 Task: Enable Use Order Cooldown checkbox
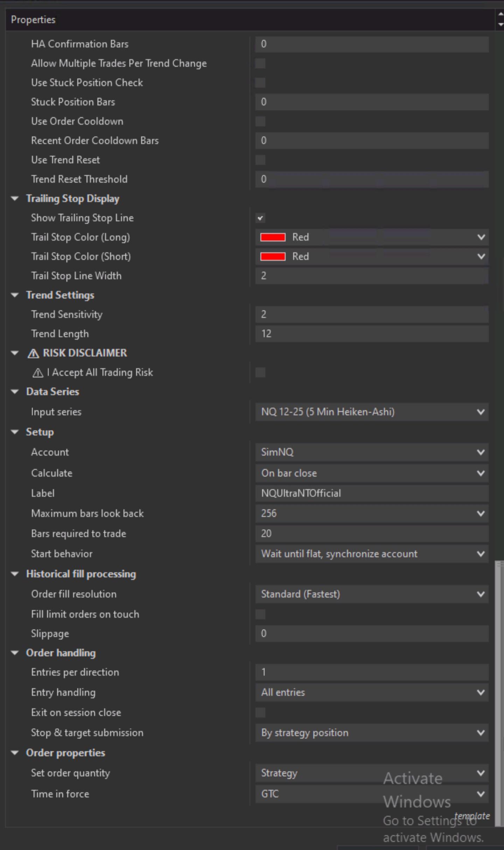(x=260, y=121)
